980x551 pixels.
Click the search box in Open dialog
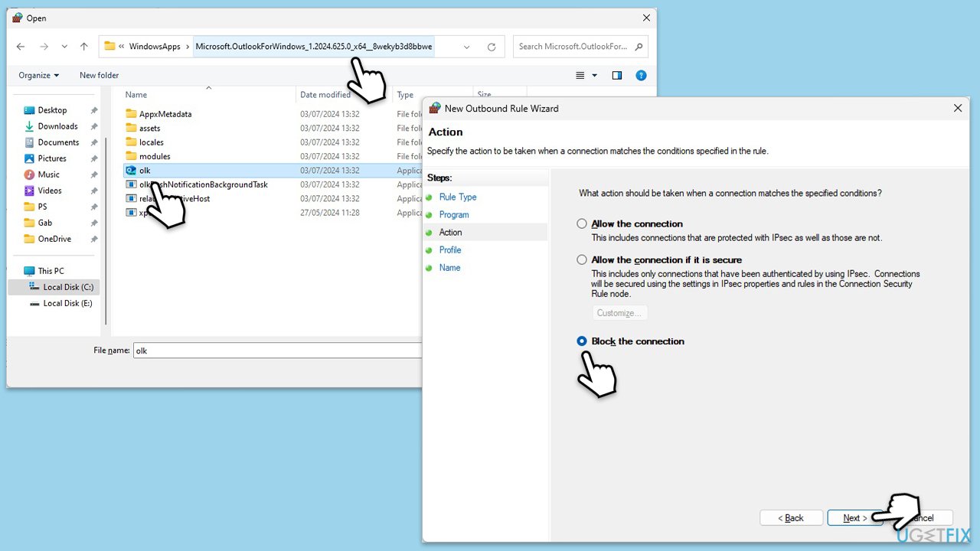(x=581, y=47)
